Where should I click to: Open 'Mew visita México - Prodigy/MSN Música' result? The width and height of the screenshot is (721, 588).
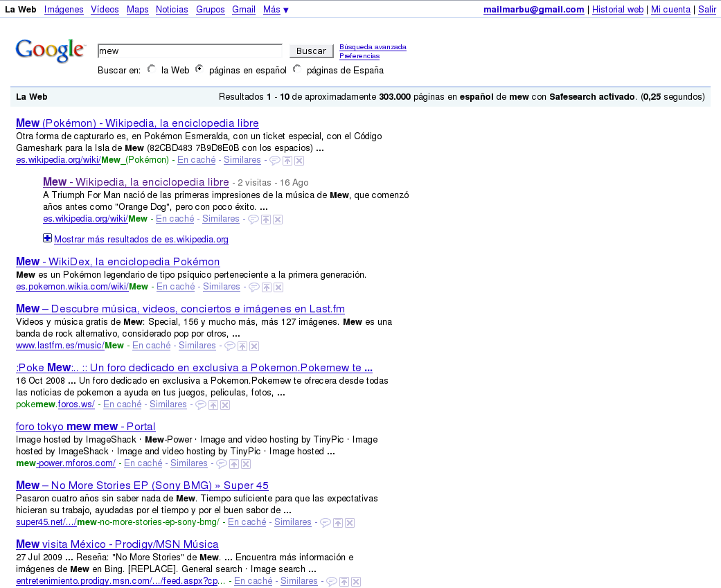coord(117,544)
